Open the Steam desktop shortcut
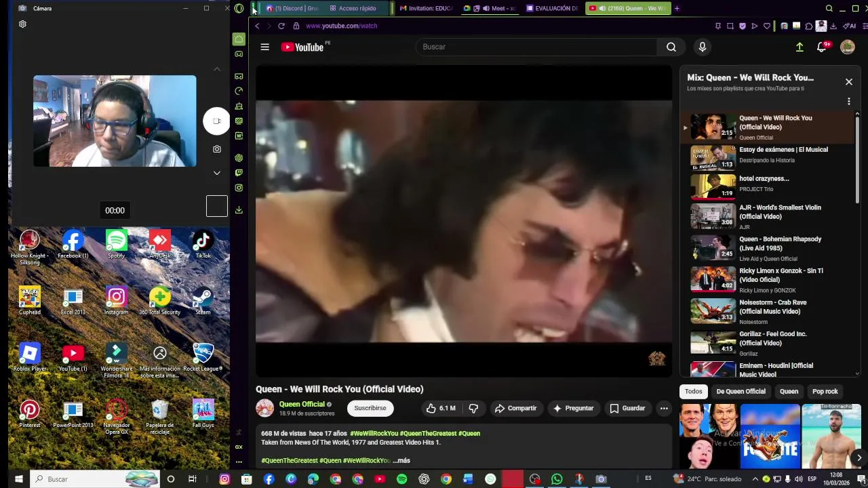 [203, 302]
